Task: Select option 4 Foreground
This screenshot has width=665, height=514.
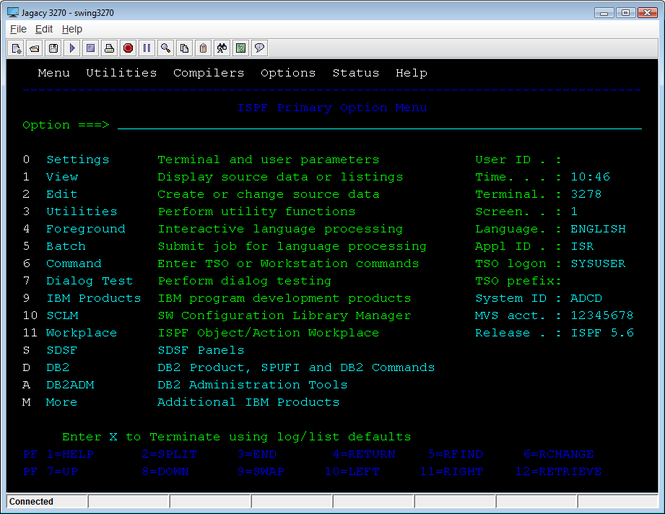Action: coord(86,229)
